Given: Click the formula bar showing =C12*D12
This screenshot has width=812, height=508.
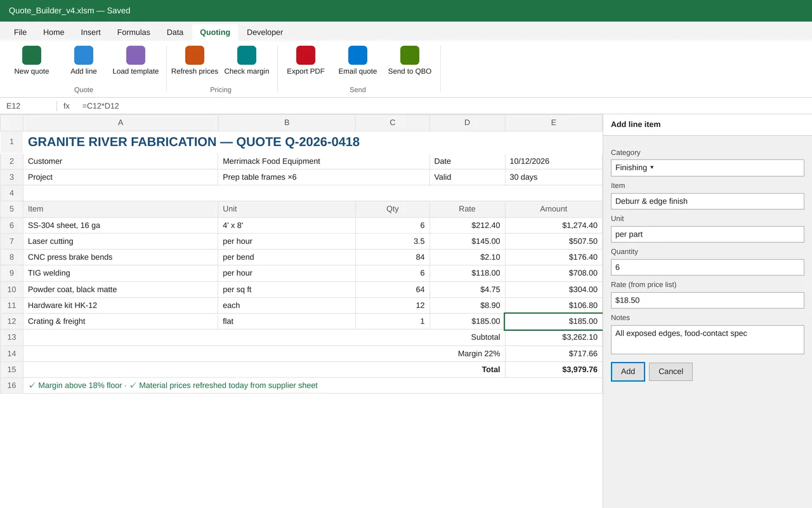Looking at the screenshot, I should point(444,106).
